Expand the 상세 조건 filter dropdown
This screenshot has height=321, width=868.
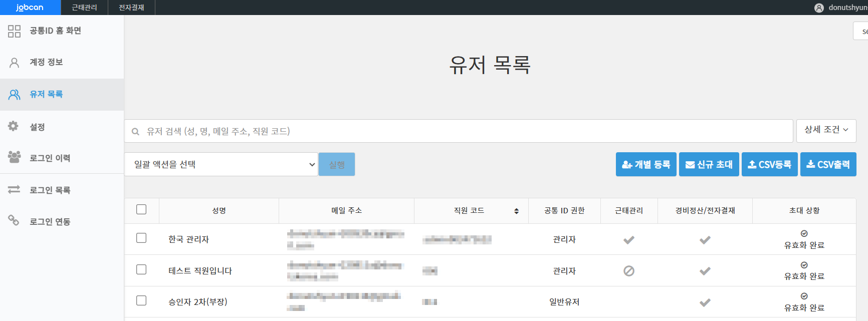pyautogui.click(x=826, y=130)
